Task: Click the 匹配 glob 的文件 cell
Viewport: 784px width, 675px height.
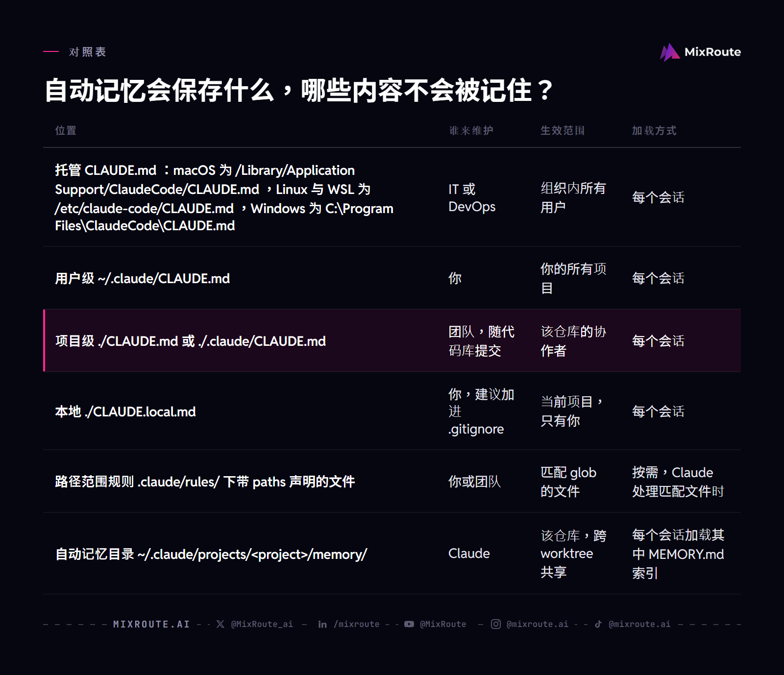Action: point(568,482)
